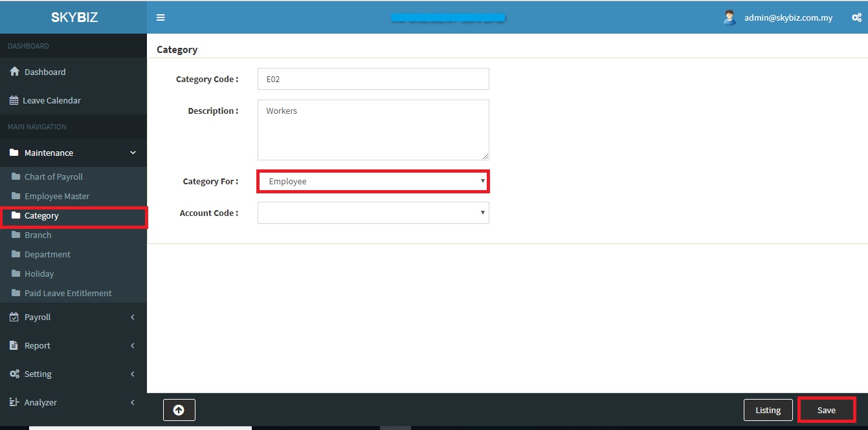The image size is (868, 430).
Task: Click the Report document icon
Action: click(x=14, y=345)
